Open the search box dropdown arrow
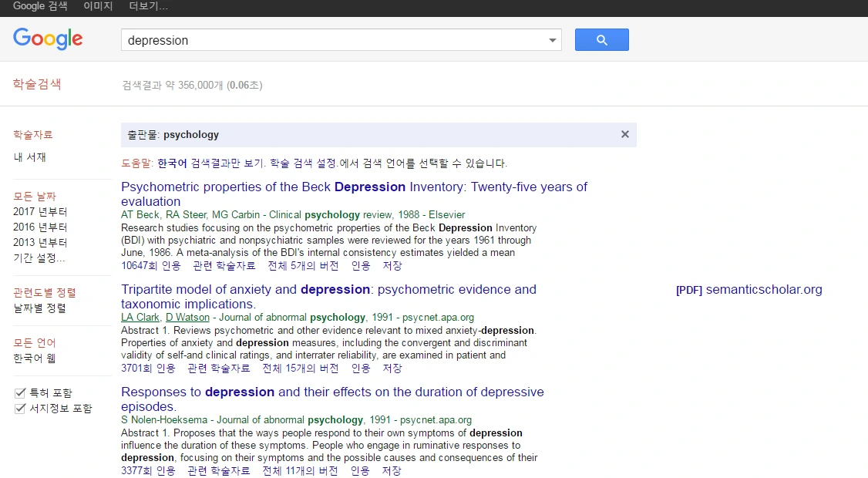 552,40
